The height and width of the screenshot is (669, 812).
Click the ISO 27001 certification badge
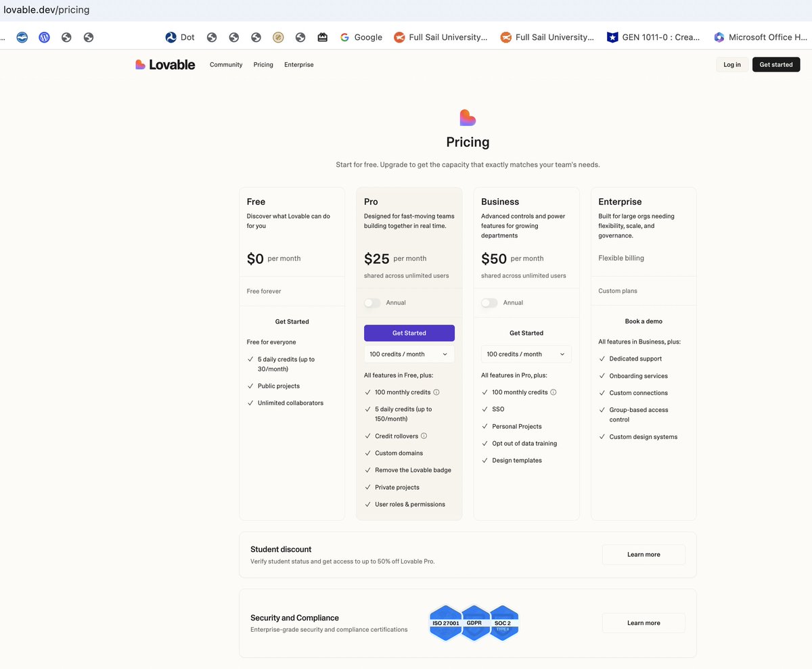click(x=445, y=623)
